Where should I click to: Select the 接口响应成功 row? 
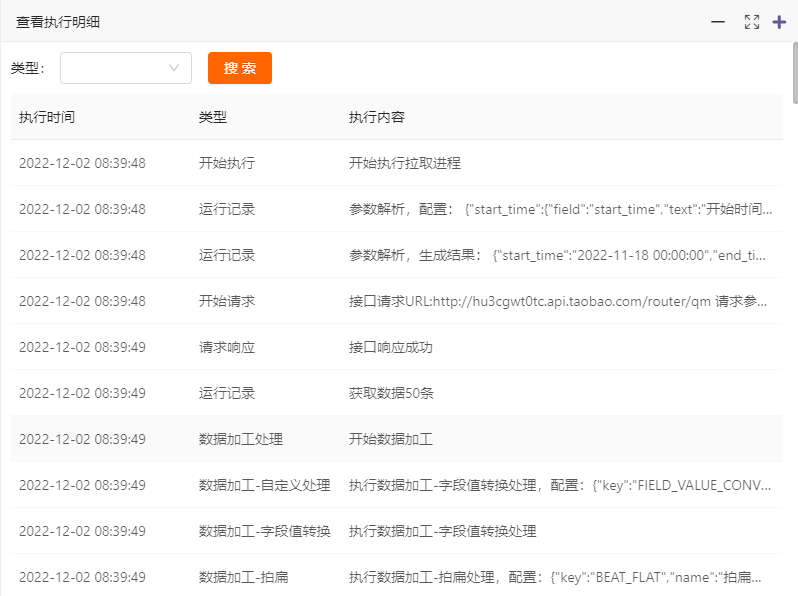click(x=391, y=347)
